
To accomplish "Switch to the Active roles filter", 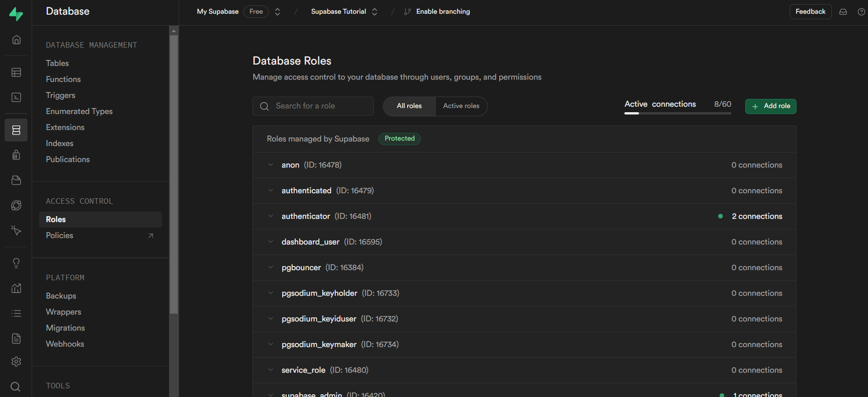I will click(x=461, y=106).
